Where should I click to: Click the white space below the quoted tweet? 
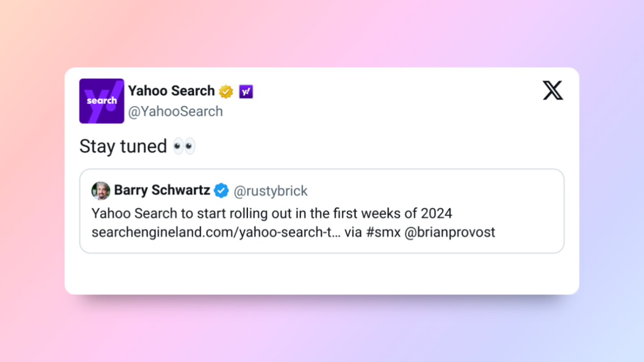(x=322, y=273)
